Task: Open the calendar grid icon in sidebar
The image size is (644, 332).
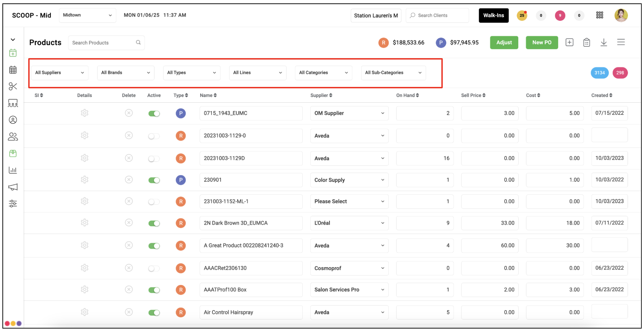Action: click(13, 70)
